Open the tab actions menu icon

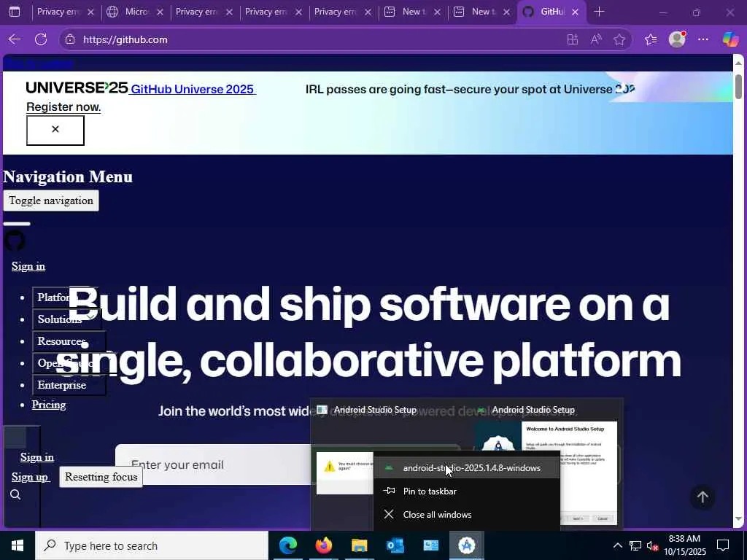15,12
